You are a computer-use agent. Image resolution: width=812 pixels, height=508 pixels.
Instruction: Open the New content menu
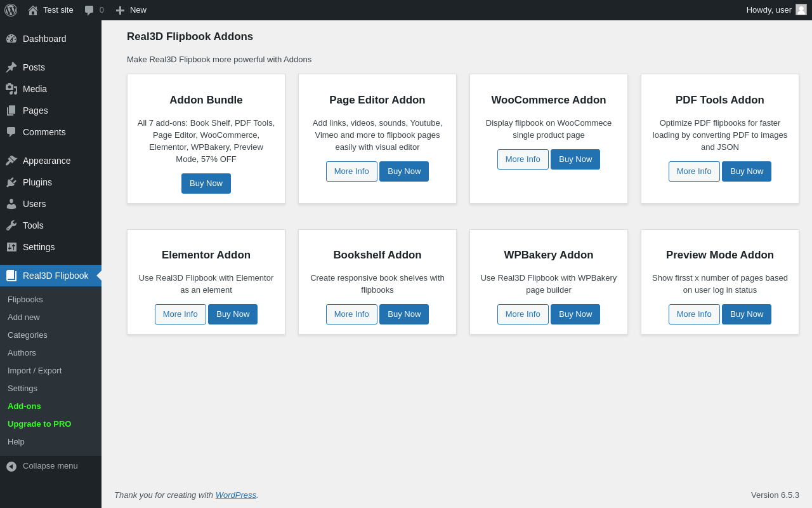tap(131, 10)
